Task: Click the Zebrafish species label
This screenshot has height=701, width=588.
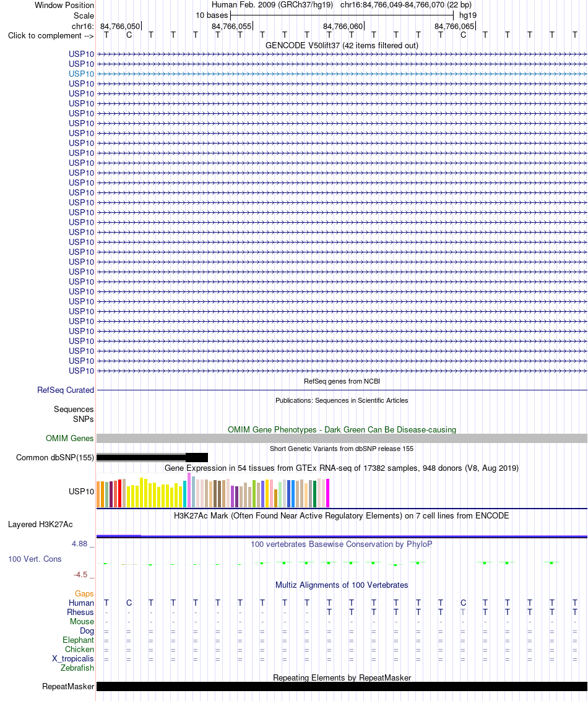Action: click(x=77, y=668)
